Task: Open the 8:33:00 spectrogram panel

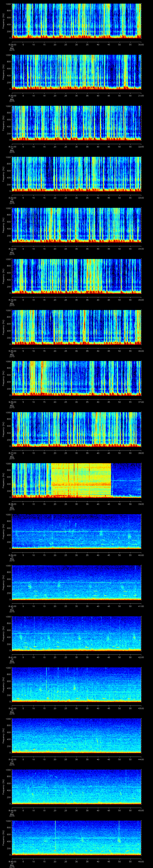Action: click(76, 225)
